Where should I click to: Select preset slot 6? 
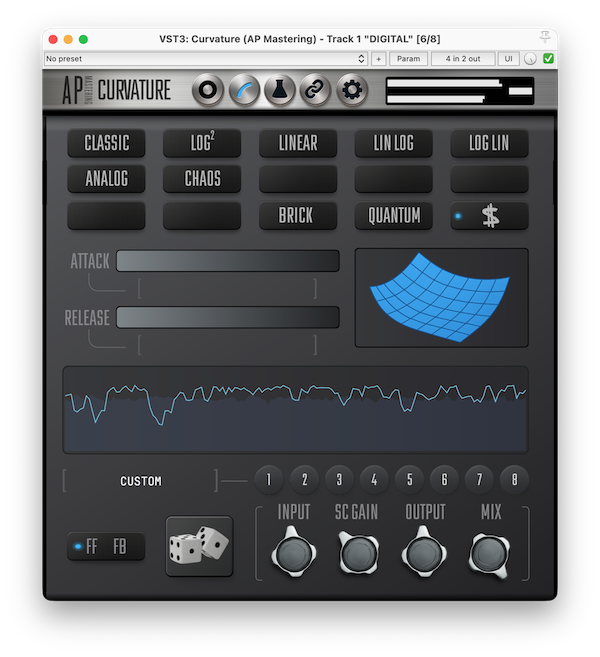(x=444, y=479)
